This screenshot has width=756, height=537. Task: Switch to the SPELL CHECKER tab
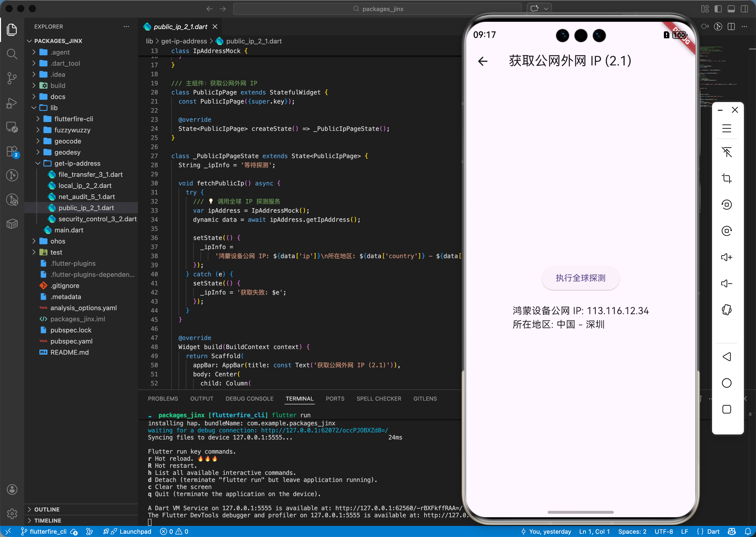pyautogui.click(x=379, y=398)
